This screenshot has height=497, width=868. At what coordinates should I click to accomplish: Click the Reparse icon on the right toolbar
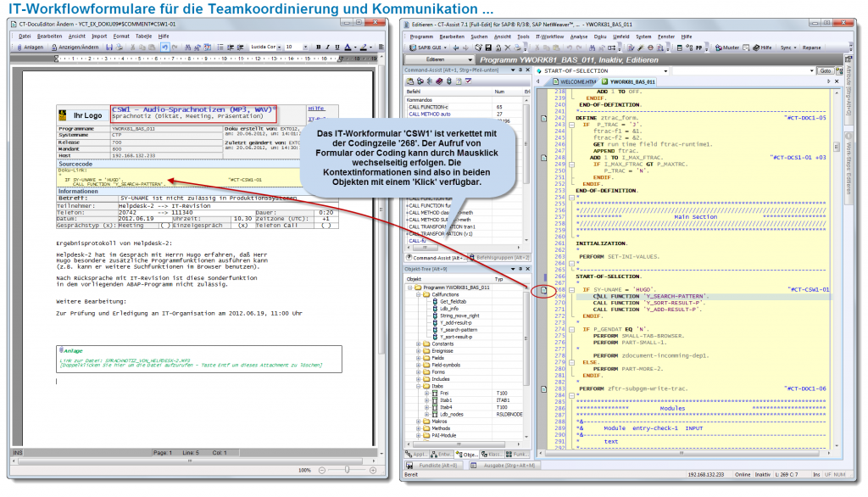(811, 47)
